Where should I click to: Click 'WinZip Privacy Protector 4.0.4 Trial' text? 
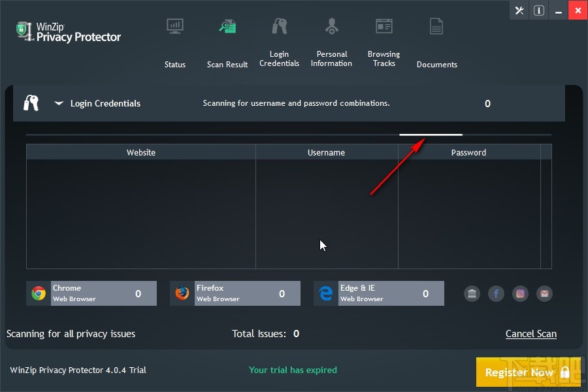78,370
